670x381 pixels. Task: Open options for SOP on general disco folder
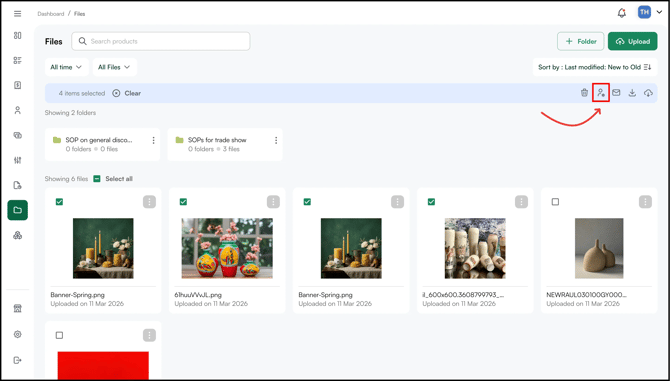pos(153,141)
